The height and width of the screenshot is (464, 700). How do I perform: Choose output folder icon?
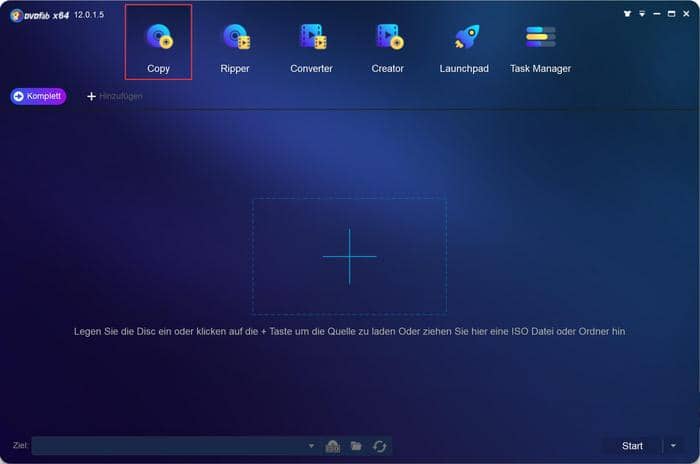click(356, 446)
